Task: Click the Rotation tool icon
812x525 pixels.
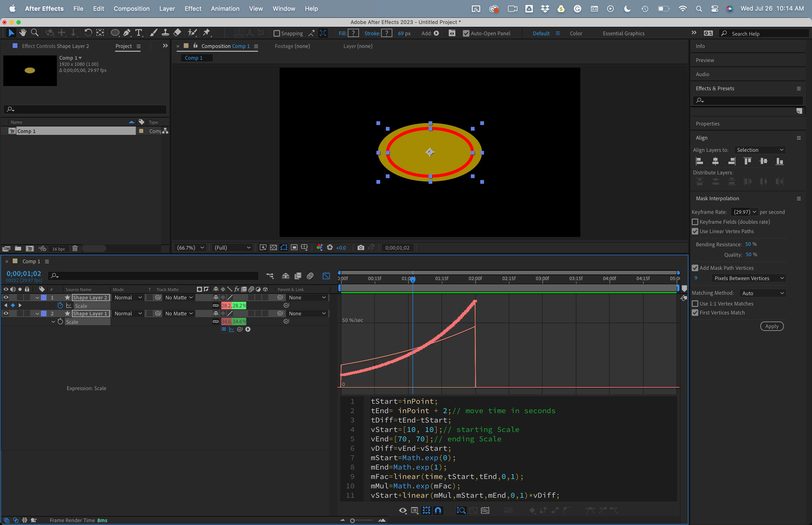Action: click(x=88, y=33)
